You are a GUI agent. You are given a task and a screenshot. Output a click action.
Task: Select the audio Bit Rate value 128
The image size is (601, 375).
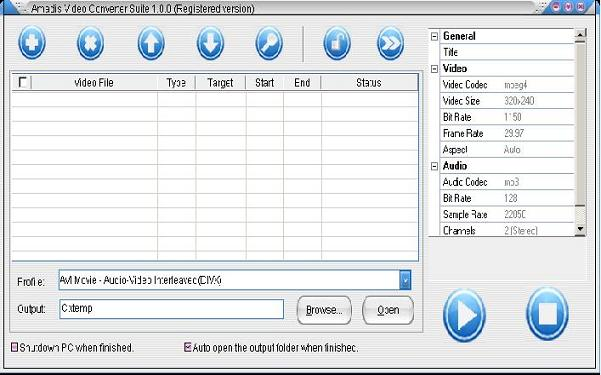(511, 198)
